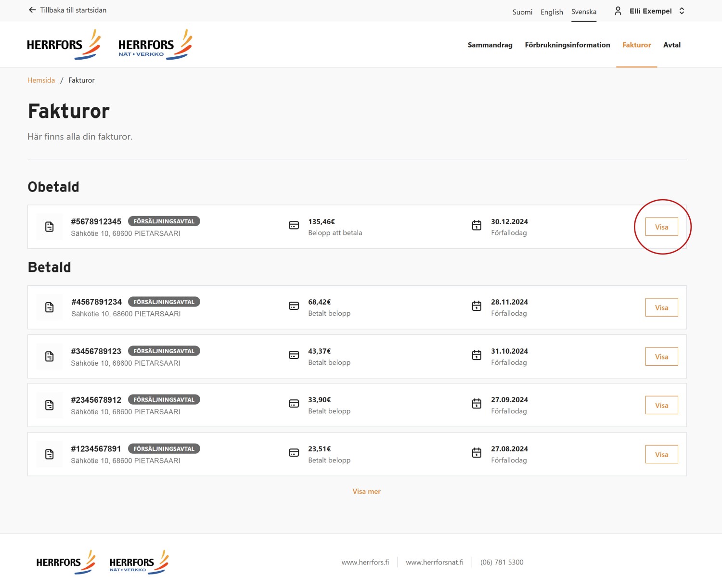Click document icon for invoice #4567891234
The height and width of the screenshot is (588, 722).
50,307
